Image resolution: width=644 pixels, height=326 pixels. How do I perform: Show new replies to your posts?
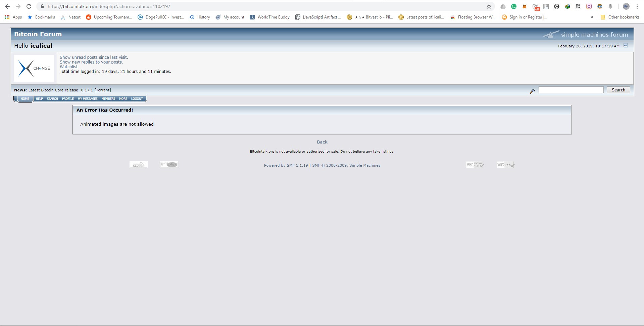(91, 62)
